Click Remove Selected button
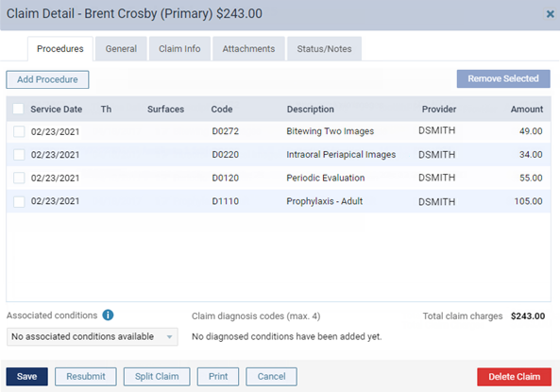The height and width of the screenshot is (392, 560). [503, 78]
